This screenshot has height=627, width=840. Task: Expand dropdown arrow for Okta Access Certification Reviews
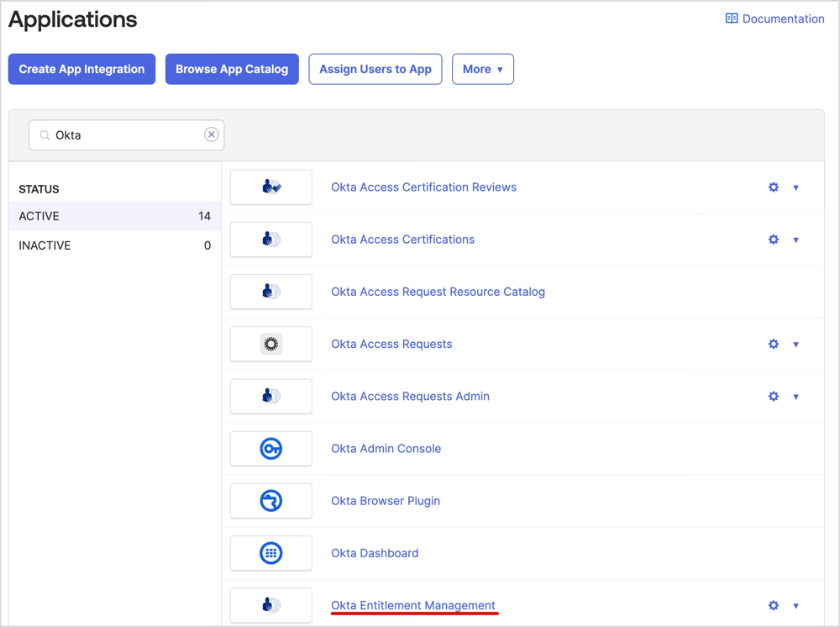tap(796, 187)
